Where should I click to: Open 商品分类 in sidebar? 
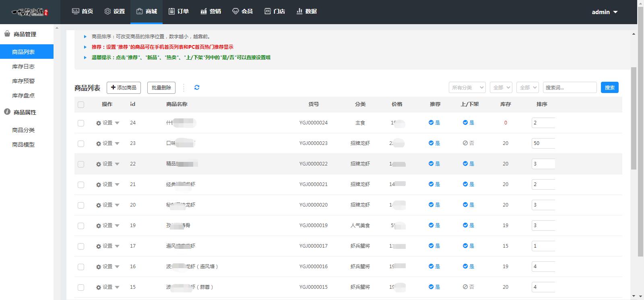coord(23,130)
